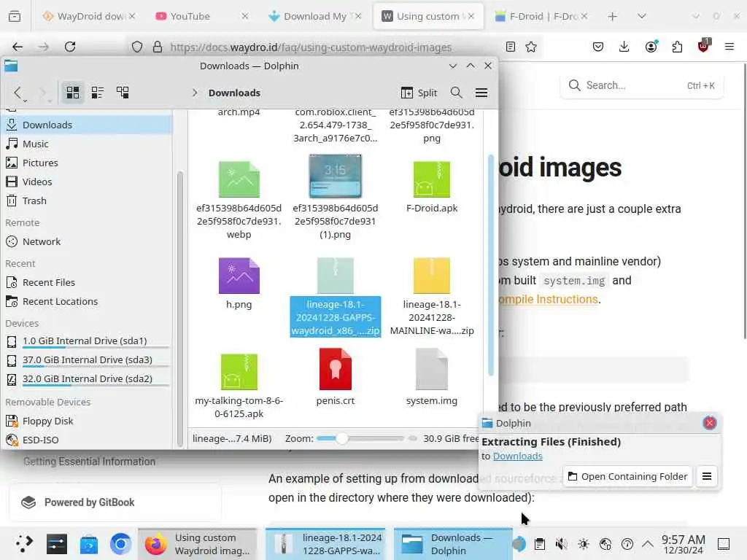Toggle muted audio volume tray icon
Screen dimensions: 747x560
pyautogui.click(x=562, y=544)
